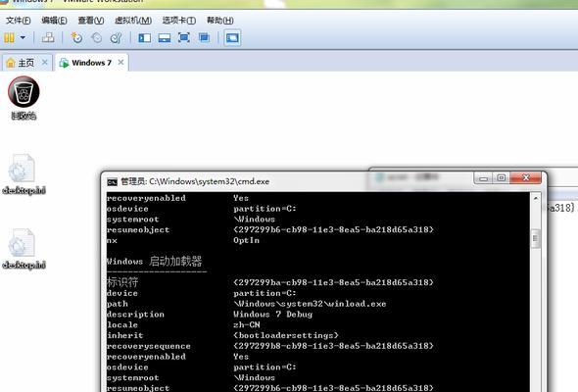
Task: Click the cmd vertical scrollbar thumb
Action: tap(535, 239)
